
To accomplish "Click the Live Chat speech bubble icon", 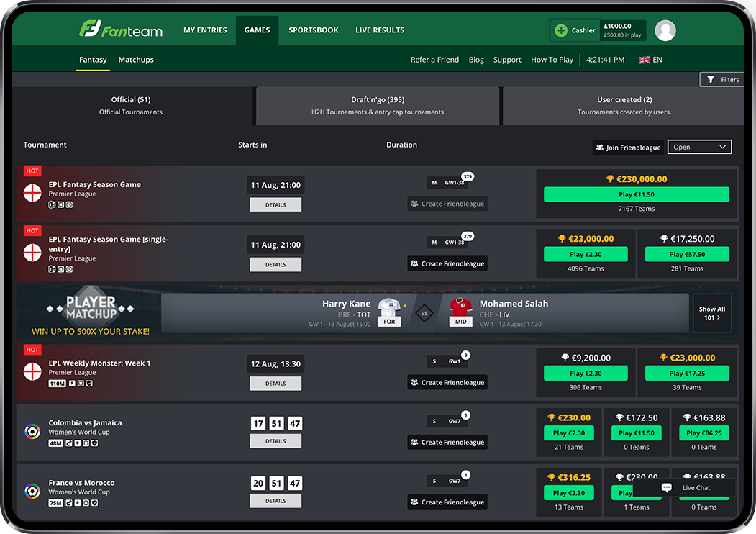I will 666,488.
